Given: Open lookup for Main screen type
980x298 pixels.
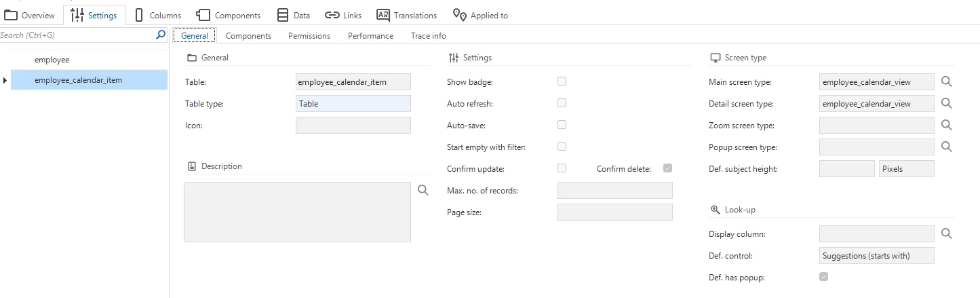Looking at the screenshot, I should point(947,82).
